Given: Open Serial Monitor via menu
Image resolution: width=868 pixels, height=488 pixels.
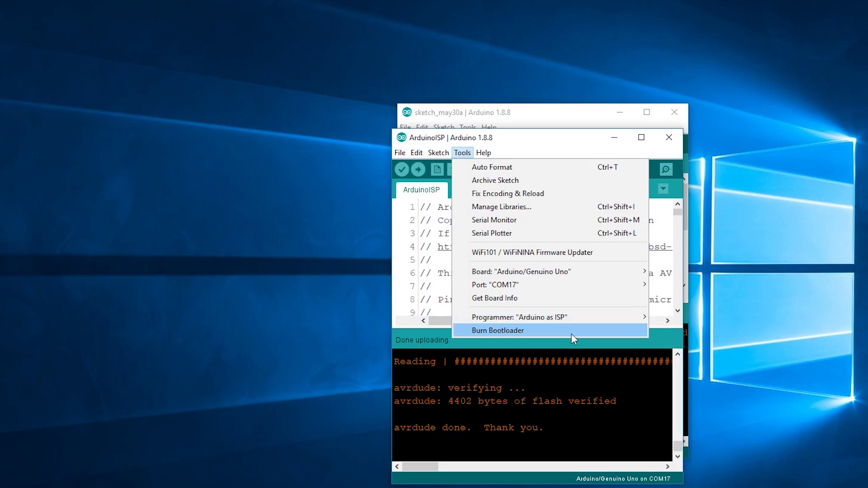Looking at the screenshot, I should 494,220.
